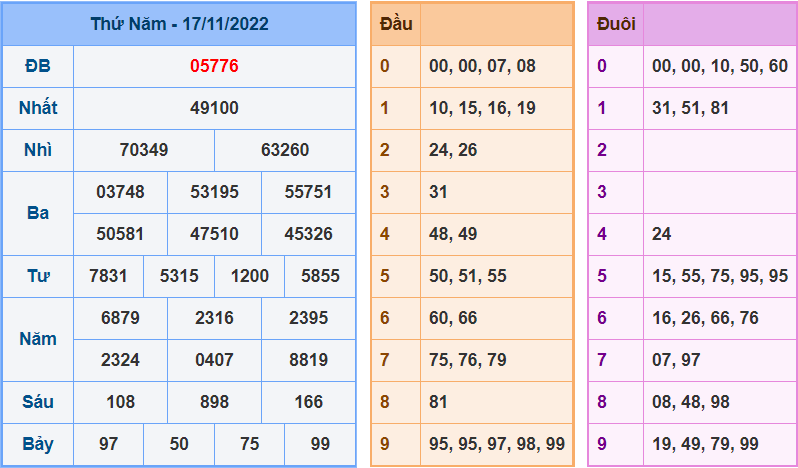
Task: Click Sáu prize number 108
Action: (121, 402)
